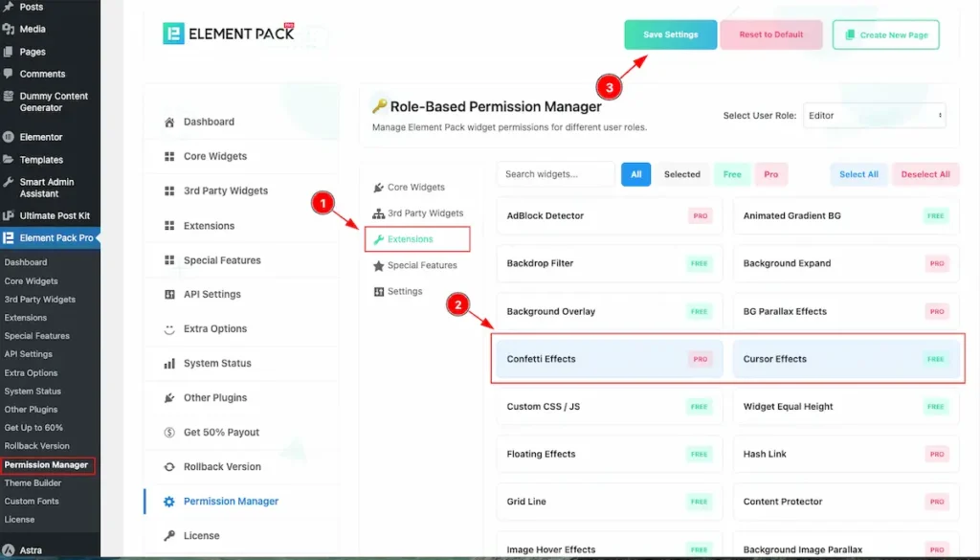980x560 pixels.
Task: Expand the Templates menu in WordPress sidebar
Action: click(x=41, y=160)
